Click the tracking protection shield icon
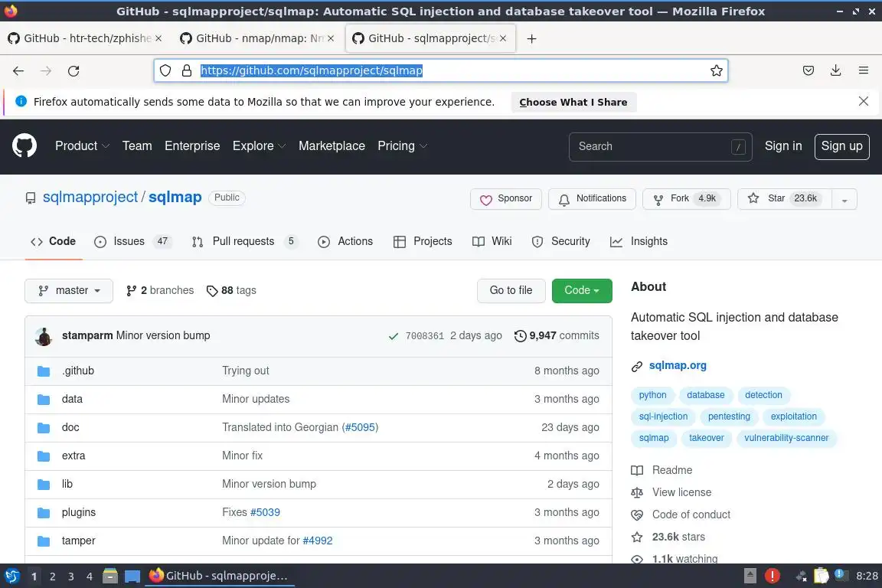882x588 pixels. (165, 70)
